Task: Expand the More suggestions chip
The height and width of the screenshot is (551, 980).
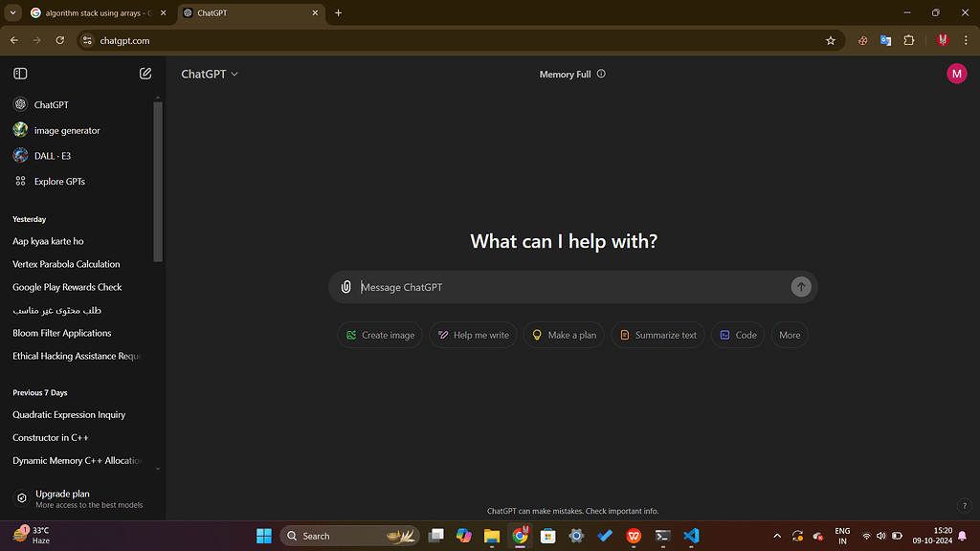Action: click(789, 334)
